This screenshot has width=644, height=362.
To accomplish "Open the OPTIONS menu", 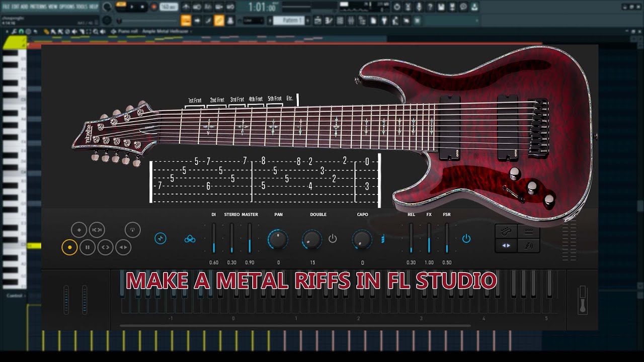I will coord(67,7).
